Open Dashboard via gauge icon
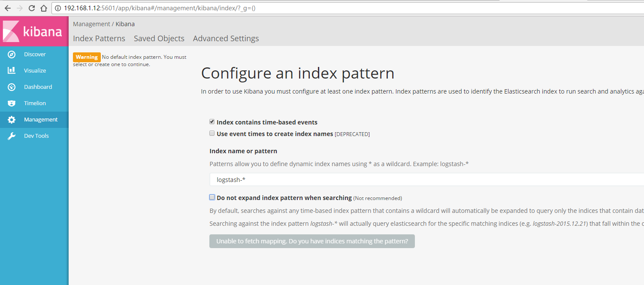 tap(12, 87)
